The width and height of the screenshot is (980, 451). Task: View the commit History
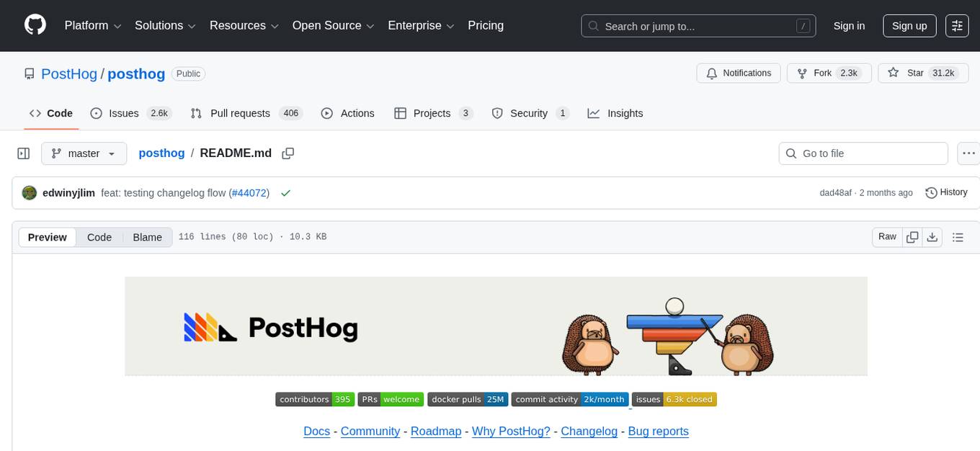[x=946, y=192]
